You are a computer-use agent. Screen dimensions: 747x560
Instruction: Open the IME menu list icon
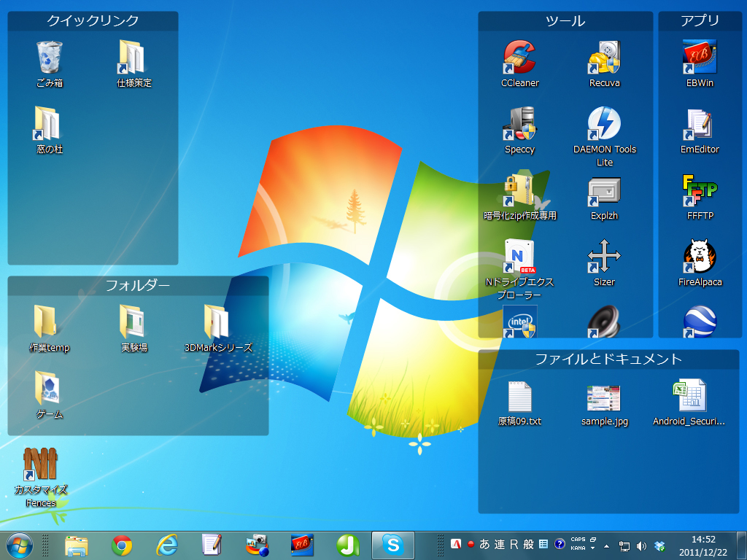(x=543, y=544)
